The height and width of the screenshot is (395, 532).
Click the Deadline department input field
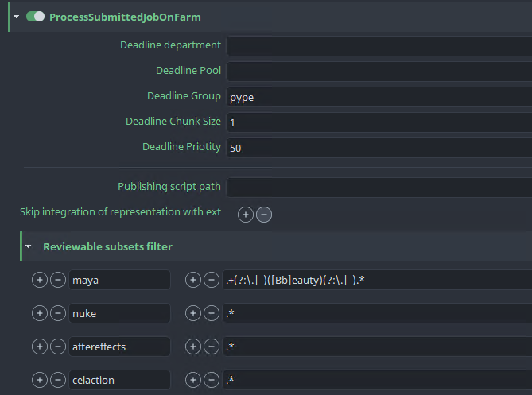[x=379, y=45]
